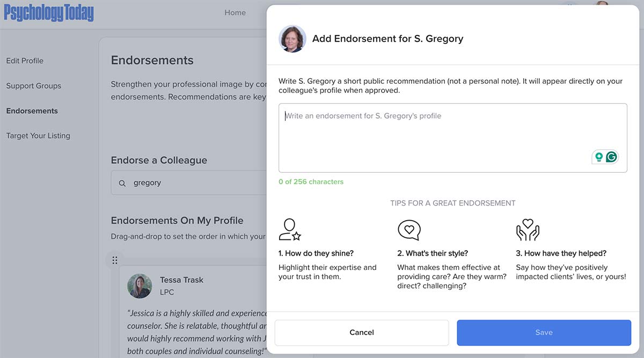Click Tessa Trask's profile photo
Viewport: 644px width, 358px height.
pos(140,286)
